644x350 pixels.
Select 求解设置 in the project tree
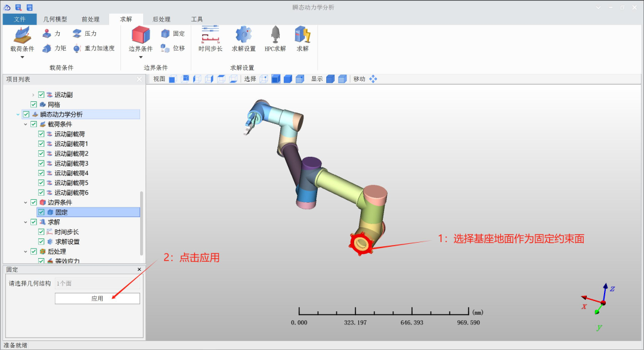tap(67, 241)
